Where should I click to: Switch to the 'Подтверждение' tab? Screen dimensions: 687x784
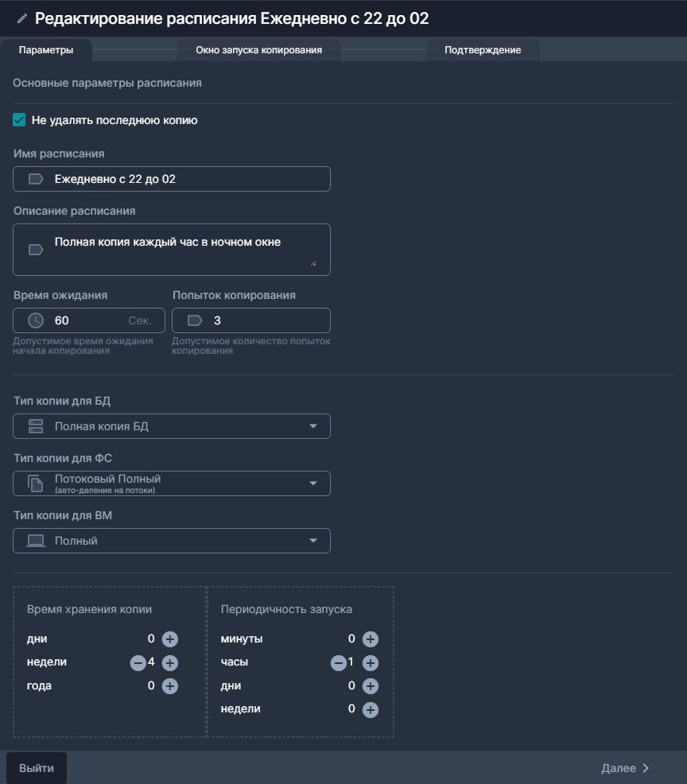483,50
